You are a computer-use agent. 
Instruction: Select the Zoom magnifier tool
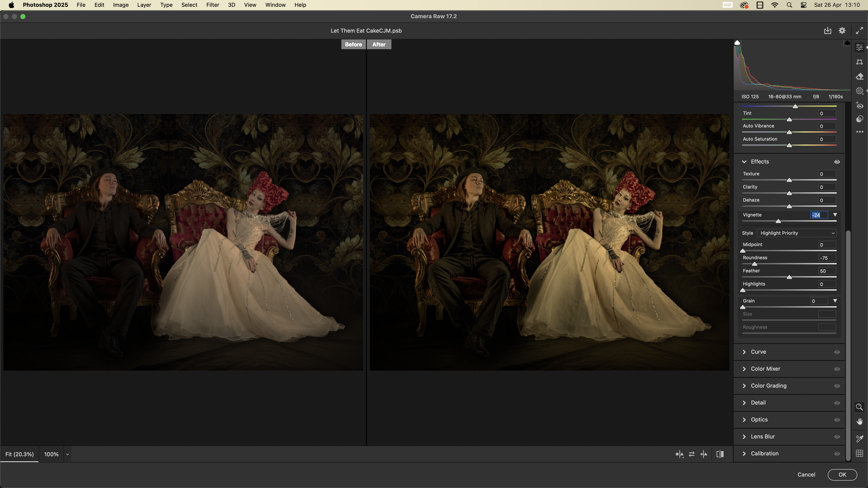(859, 407)
